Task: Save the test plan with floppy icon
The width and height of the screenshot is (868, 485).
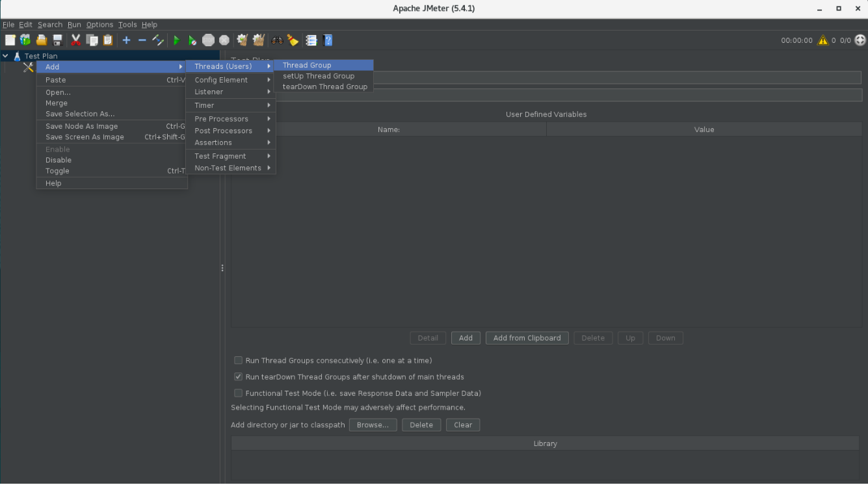Action: coord(58,40)
